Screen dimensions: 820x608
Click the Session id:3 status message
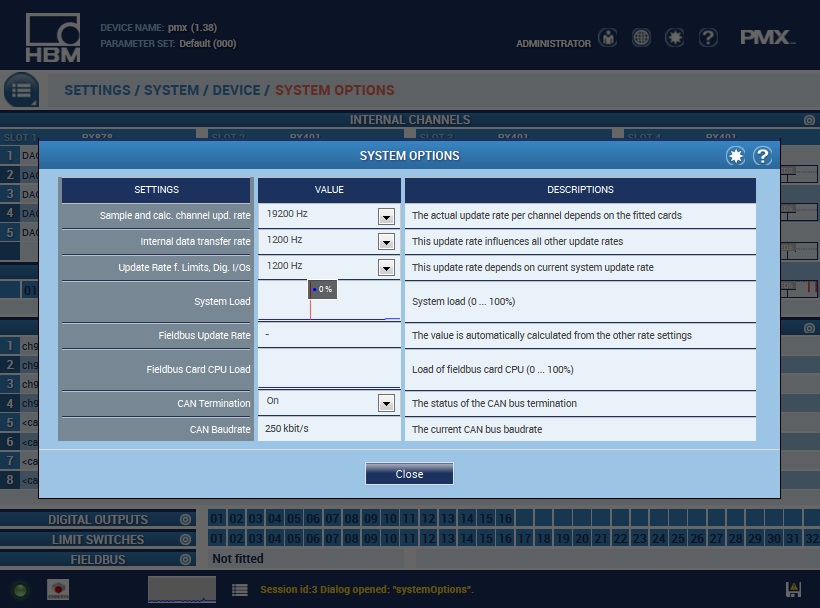[367, 590]
